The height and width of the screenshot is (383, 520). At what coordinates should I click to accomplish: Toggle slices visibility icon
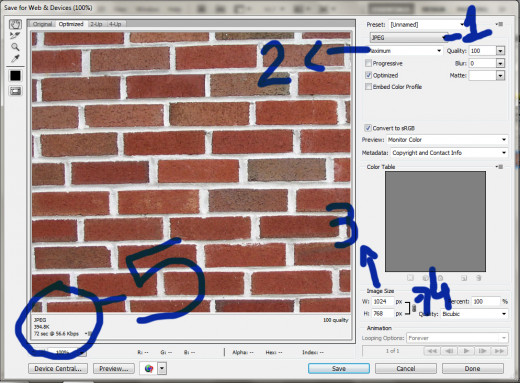point(15,91)
